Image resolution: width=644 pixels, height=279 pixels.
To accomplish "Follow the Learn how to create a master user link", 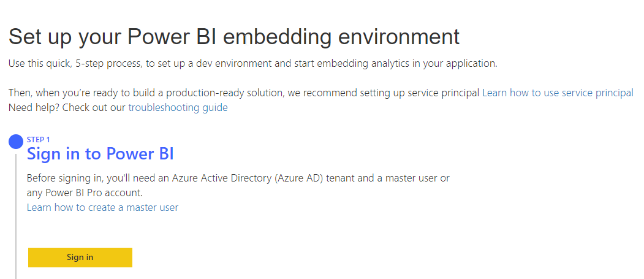I will pyautogui.click(x=102, y=207).
